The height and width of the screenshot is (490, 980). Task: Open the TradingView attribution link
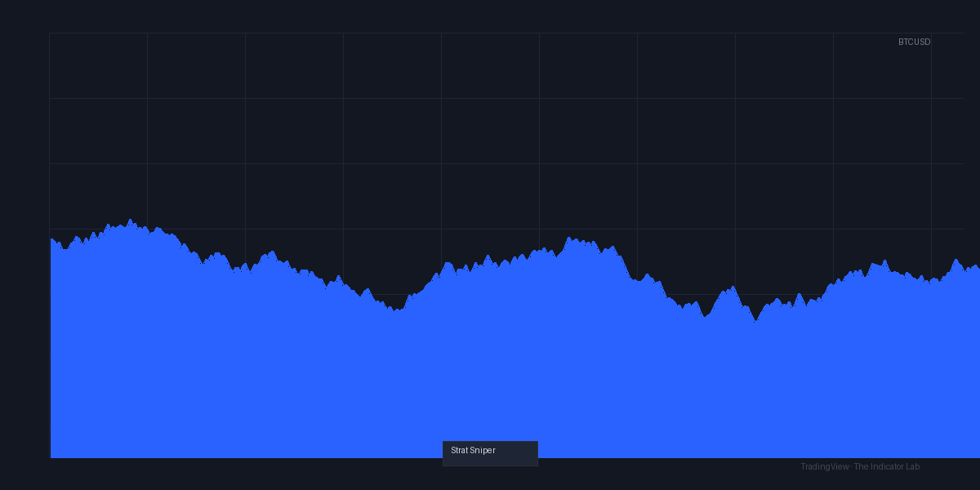click(859, 466)
